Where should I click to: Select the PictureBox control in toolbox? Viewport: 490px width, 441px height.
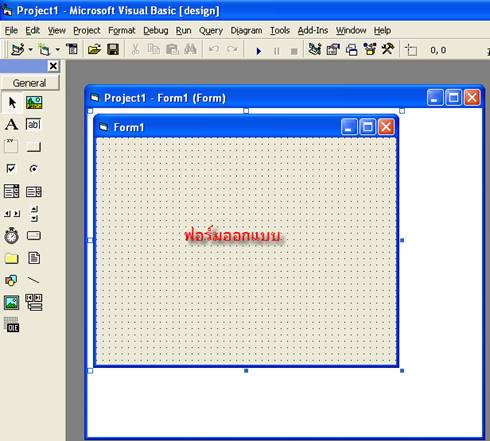click(x=34, y=103)
